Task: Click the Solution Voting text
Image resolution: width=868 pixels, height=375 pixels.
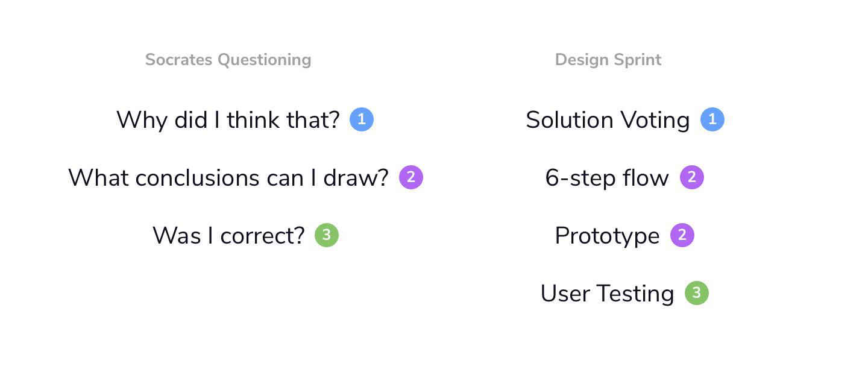Action: point(608,120)
